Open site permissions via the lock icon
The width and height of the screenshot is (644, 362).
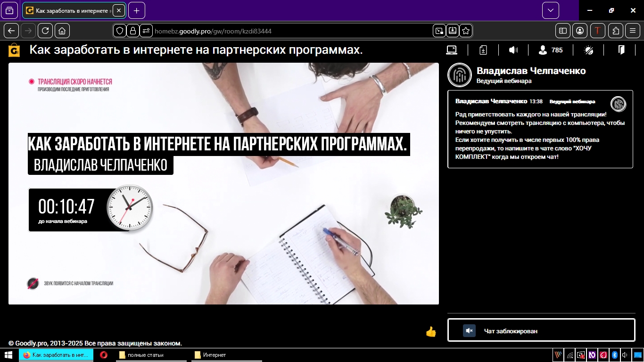132,30
